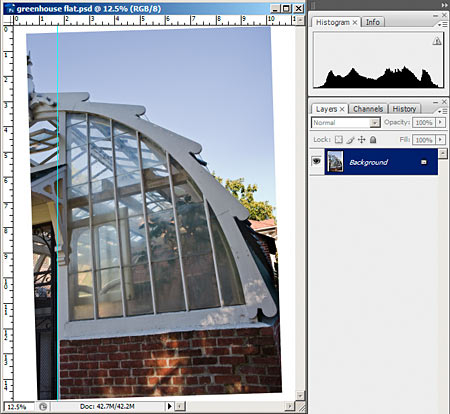Click the zoom percentage field 12.5%

(x=19, y=407)
